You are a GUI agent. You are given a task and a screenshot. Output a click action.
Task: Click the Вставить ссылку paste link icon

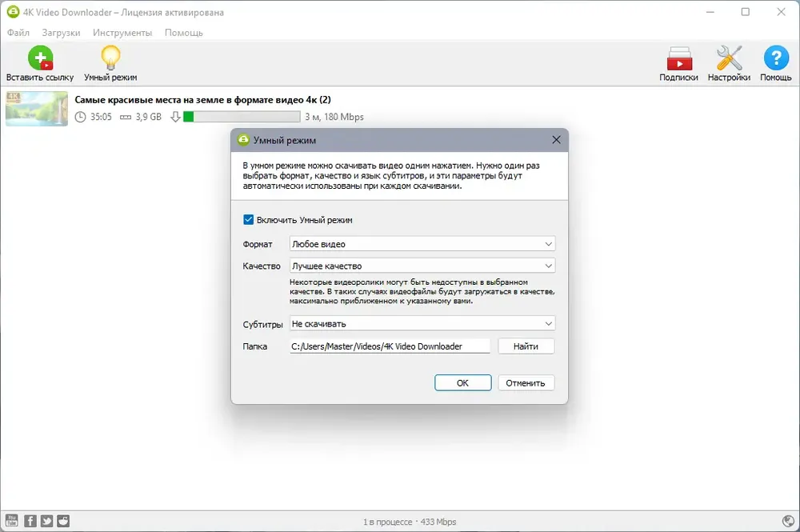coord(40,58)
